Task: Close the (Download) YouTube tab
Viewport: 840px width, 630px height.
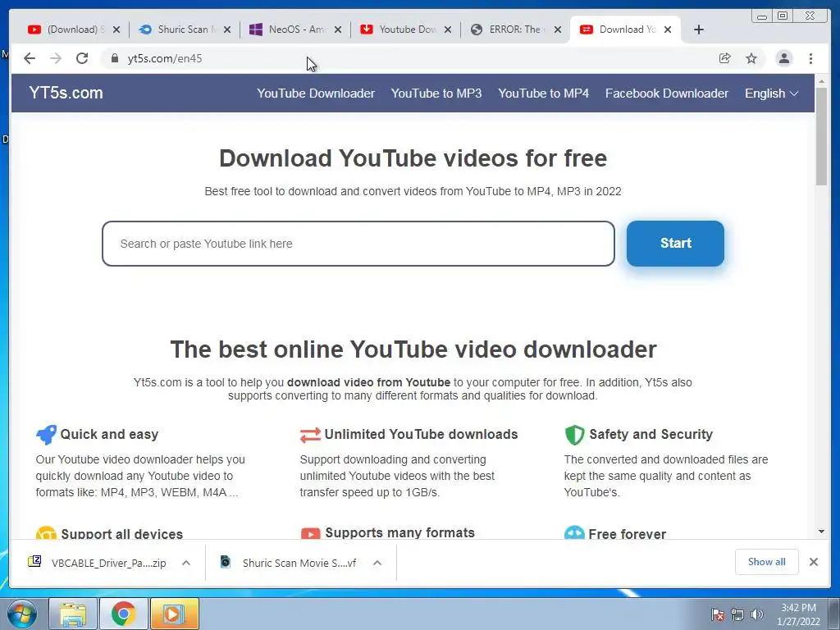Action: (x=116, y=30)
